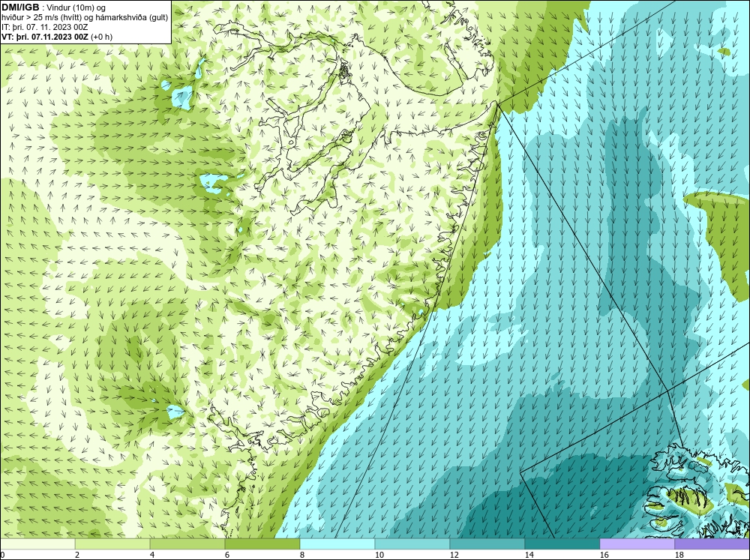
Task: Click the VT valid time line in legend
Action: (57, 37)
